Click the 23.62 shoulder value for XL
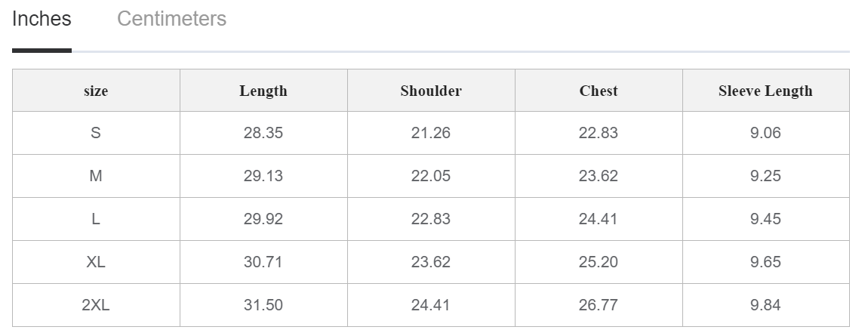868x333 pixels. tap(431, 261)
